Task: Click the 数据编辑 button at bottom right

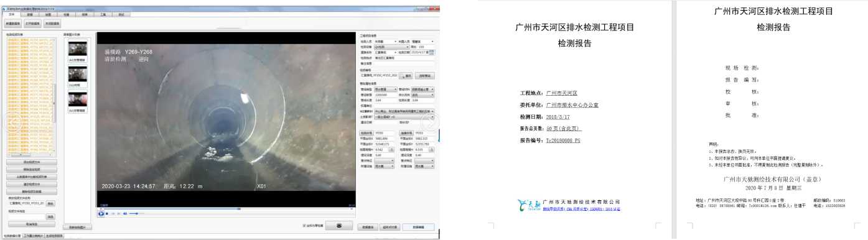Action: coord(418,227)
